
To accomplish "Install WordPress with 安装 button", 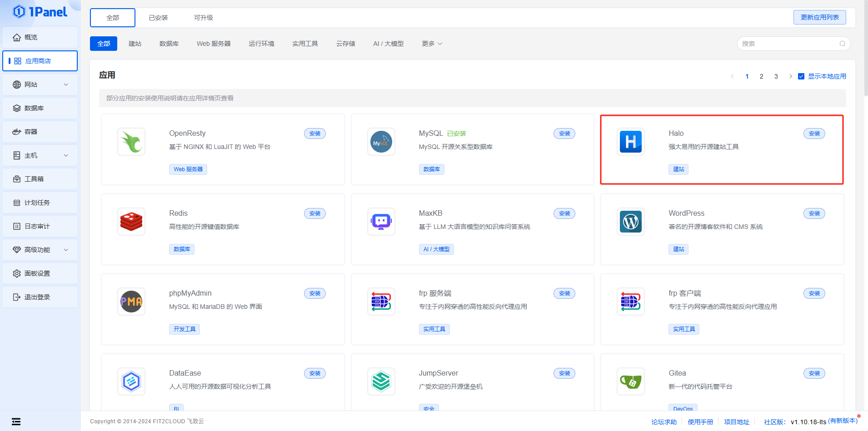I will [x=814, y=213].
